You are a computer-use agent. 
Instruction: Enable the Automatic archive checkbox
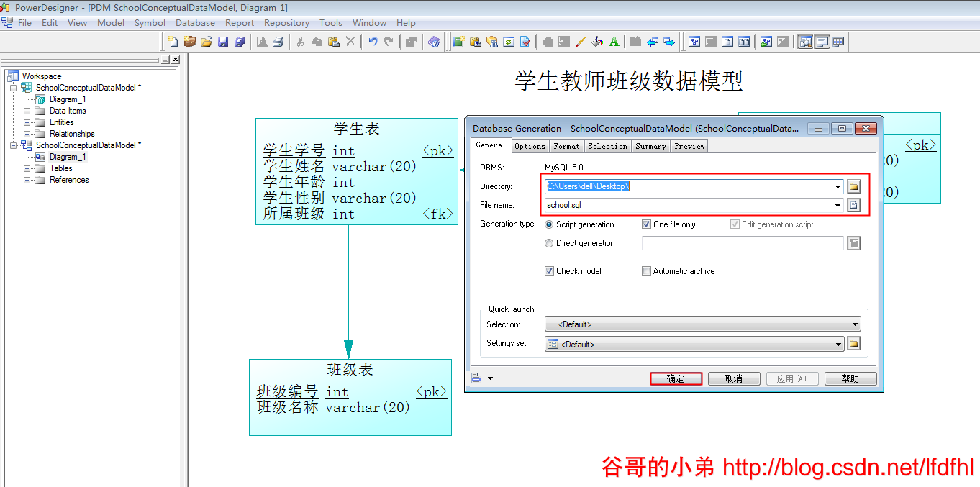[646, 270]
